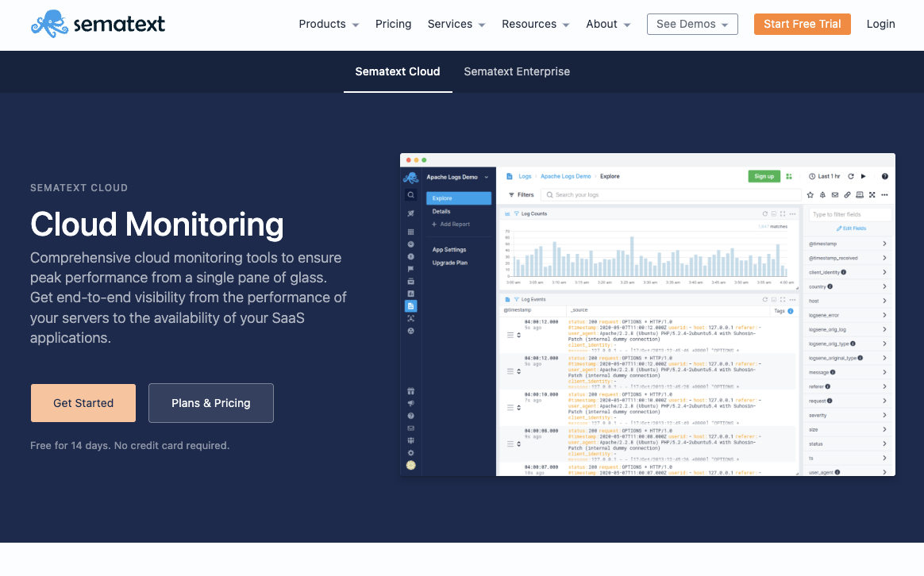Open the three-dot menu on the Log Events panel

pos(793,299)
